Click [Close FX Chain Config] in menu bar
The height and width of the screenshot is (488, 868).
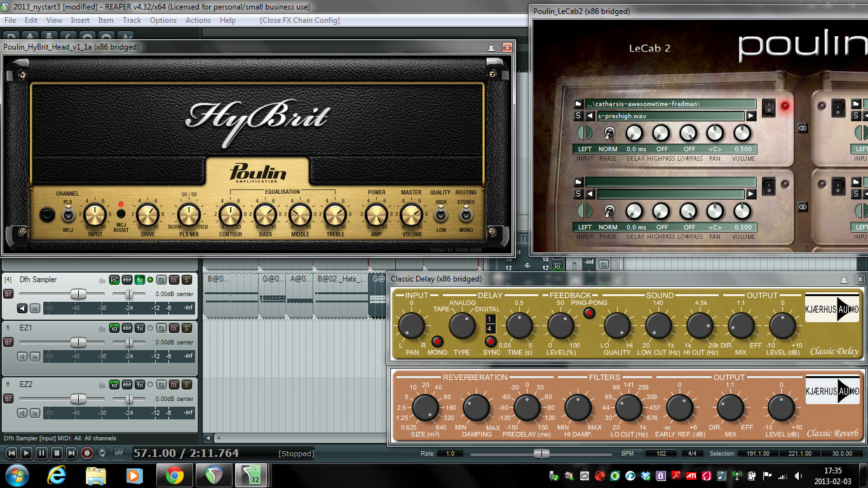pyautogui.click(x=300, y=20)
